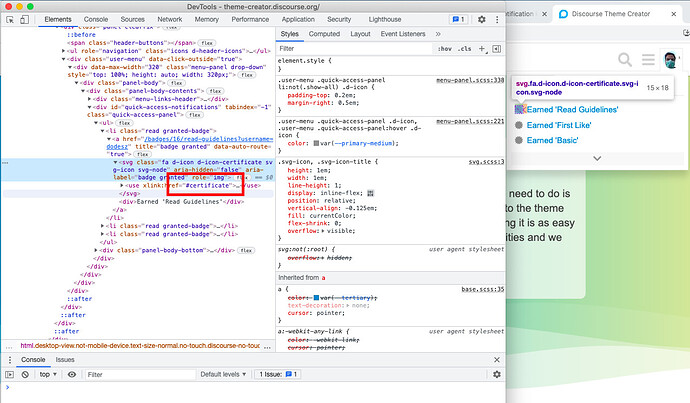Click the issues counter badge in top toolbar
The image size is (690, 403).
point(459,19)
